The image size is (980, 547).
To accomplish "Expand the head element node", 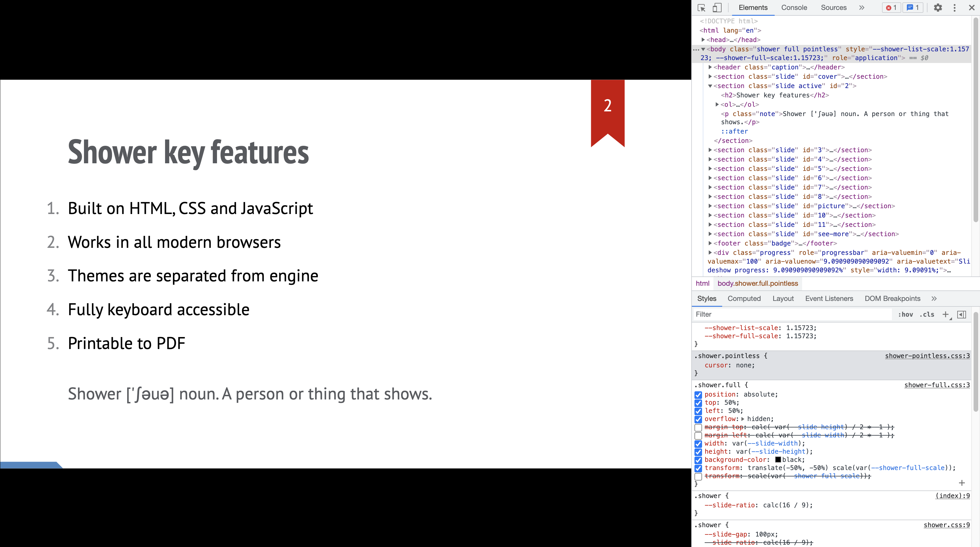I will 703,40.
